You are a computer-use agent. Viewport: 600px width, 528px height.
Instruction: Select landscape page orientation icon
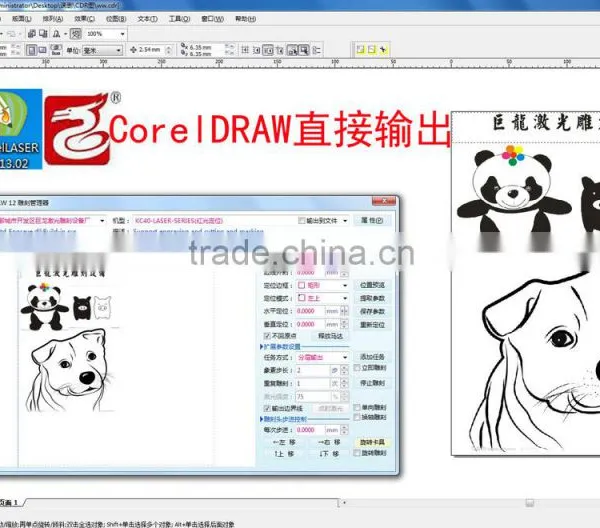42,50
